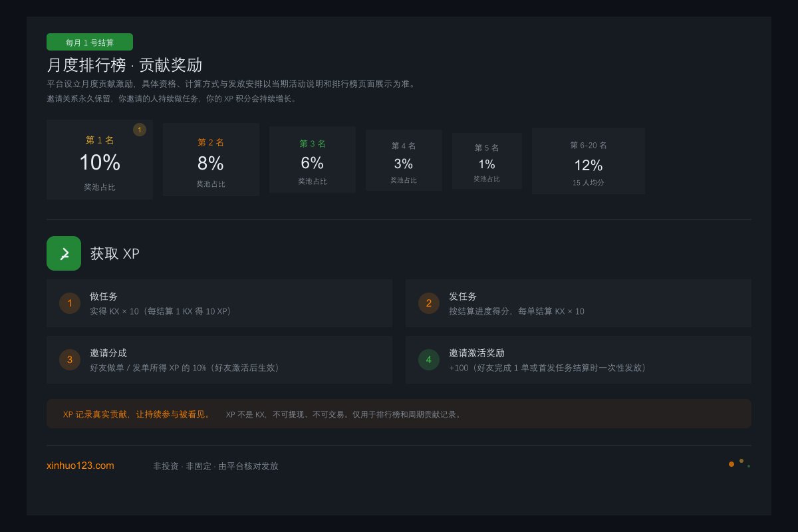Click the number 3 circle beside 邀请分成
Image resolution: width=798 pixels, height=532 pixels.
(x=70, y=360)
